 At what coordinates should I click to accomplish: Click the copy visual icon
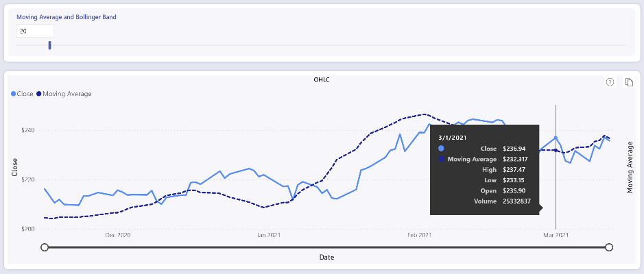coord(629,82)
